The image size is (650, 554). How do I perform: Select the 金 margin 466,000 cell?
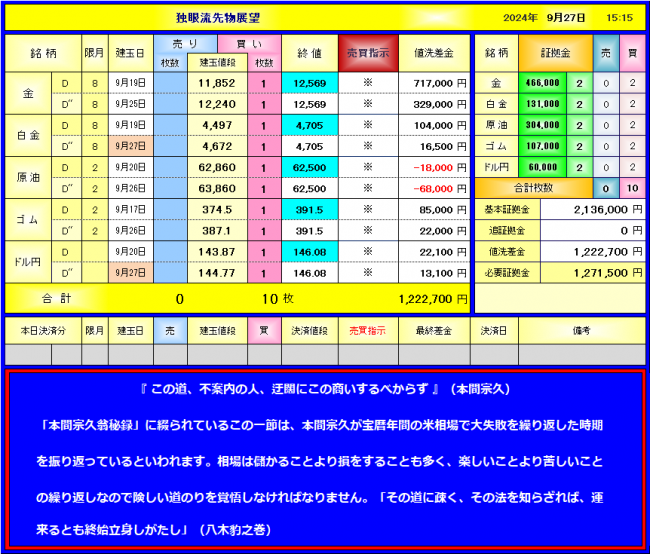(x=543, y=83)
